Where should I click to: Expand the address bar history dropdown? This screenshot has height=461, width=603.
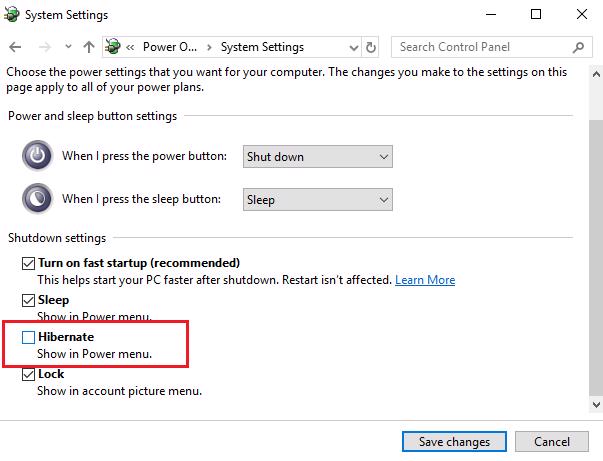pyautogui.click(x=352, y=47)
